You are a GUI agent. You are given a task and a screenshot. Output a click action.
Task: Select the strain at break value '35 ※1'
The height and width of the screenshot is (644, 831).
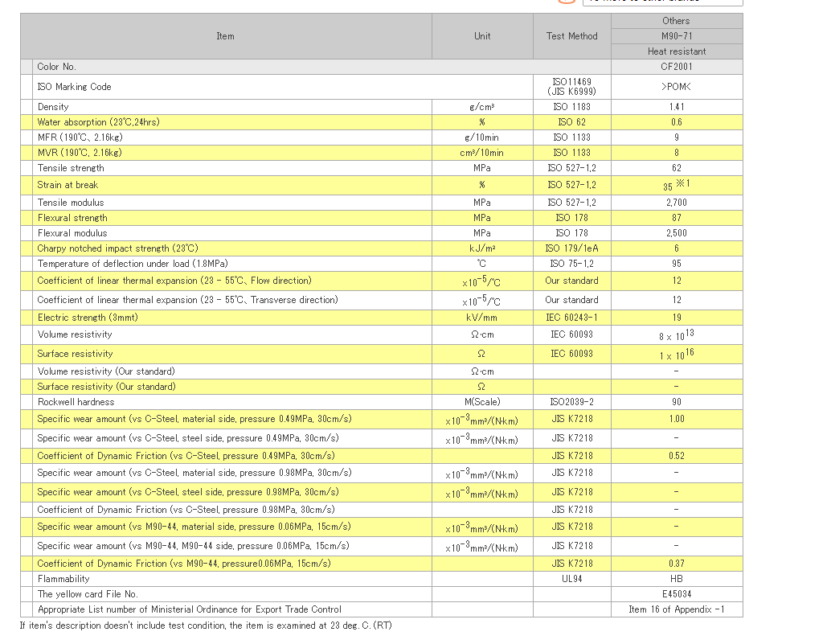[676, 185]
